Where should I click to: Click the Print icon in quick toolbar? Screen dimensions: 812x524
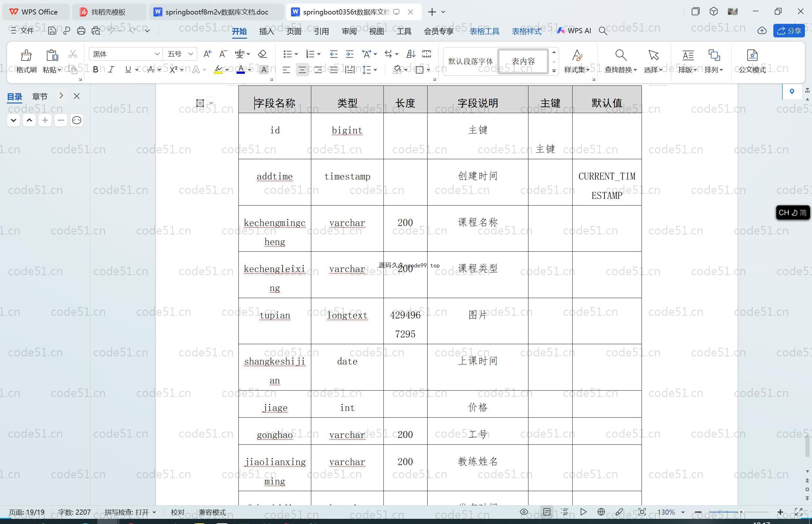tap(81, 31)
